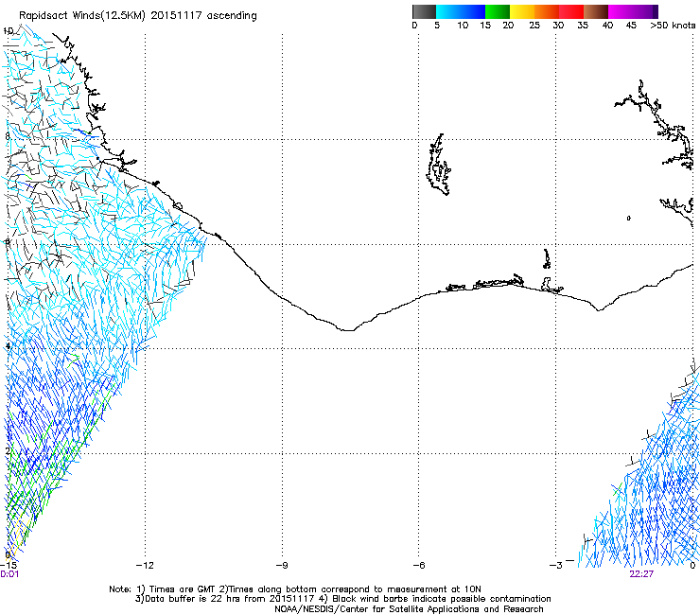The height and width of the screenshot is (615, 700).
Task: Click the '-6' longitude axis label
Action: (419, 566)
